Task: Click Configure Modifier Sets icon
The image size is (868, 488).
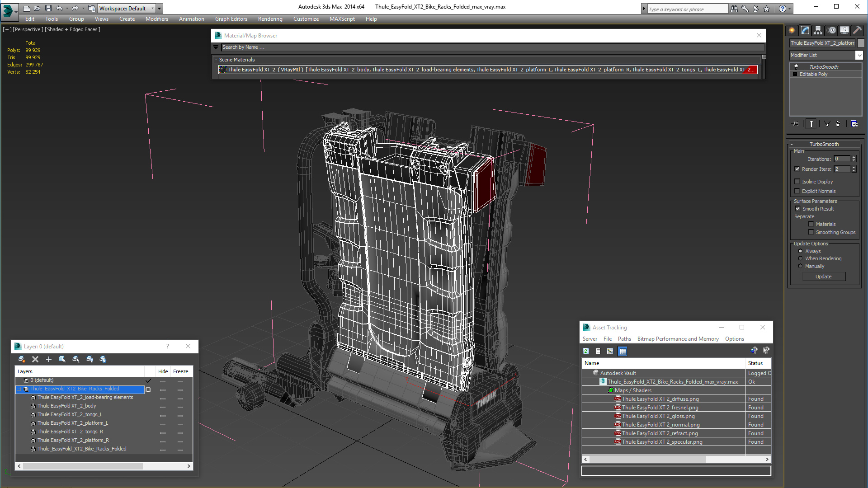Action: click(x=854, y=123)
